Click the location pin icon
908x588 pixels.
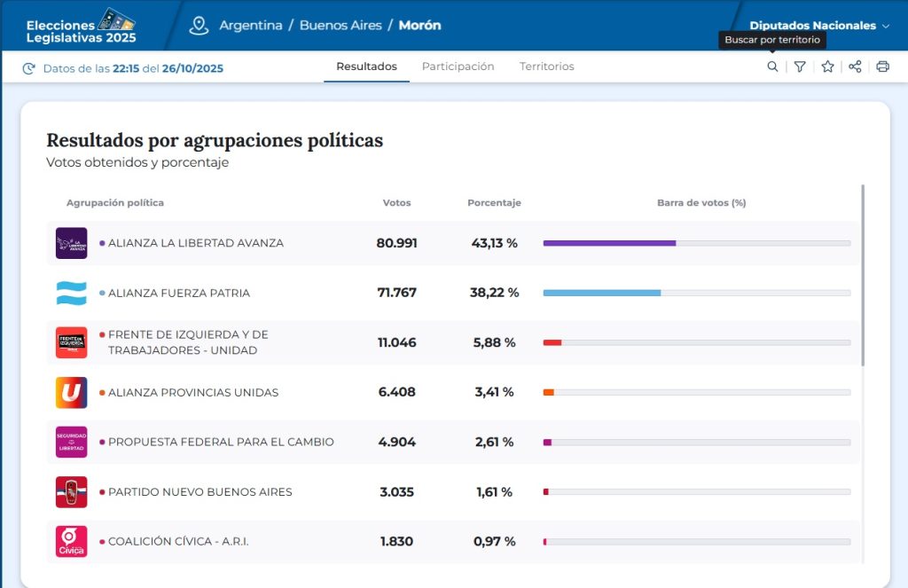point(199,26)
